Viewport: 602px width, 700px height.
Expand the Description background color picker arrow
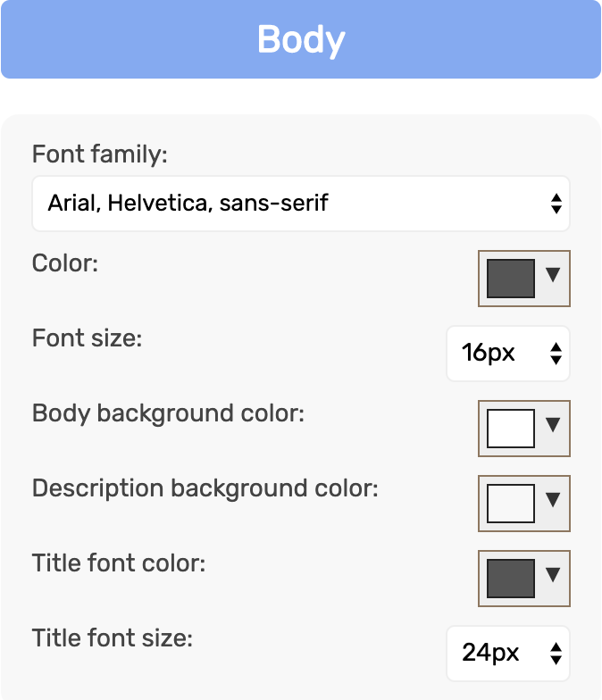pyautogui.click(x=553, y=500)
